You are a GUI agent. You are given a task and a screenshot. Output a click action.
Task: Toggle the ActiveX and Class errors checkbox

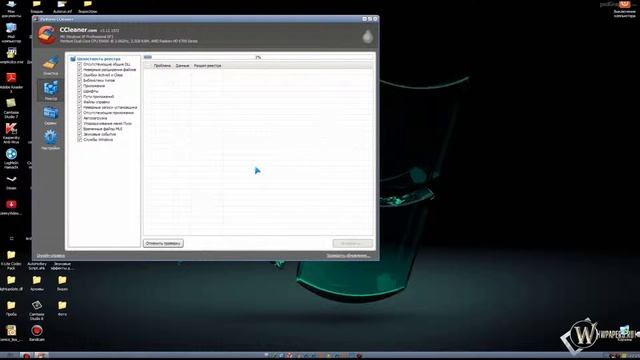pos(80,75)
